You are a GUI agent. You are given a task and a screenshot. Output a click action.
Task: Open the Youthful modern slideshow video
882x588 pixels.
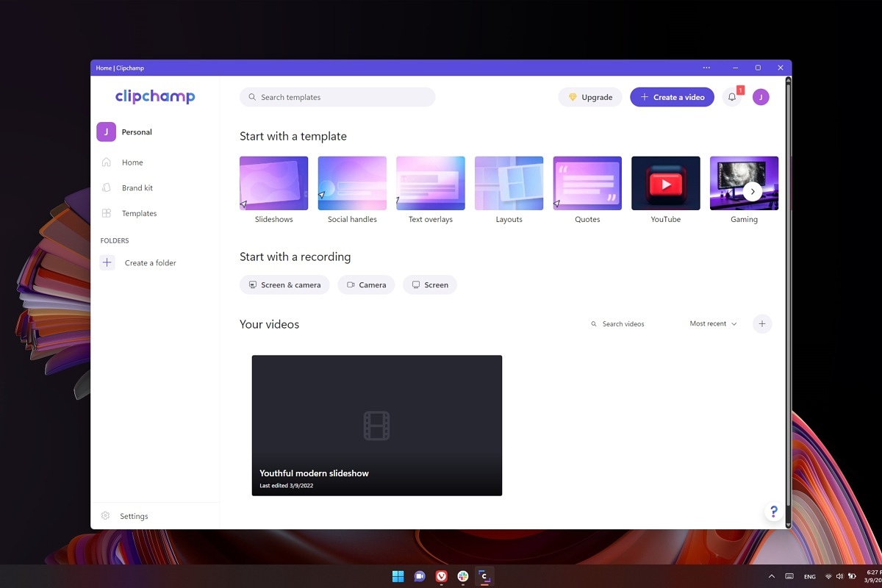(377, 425)
